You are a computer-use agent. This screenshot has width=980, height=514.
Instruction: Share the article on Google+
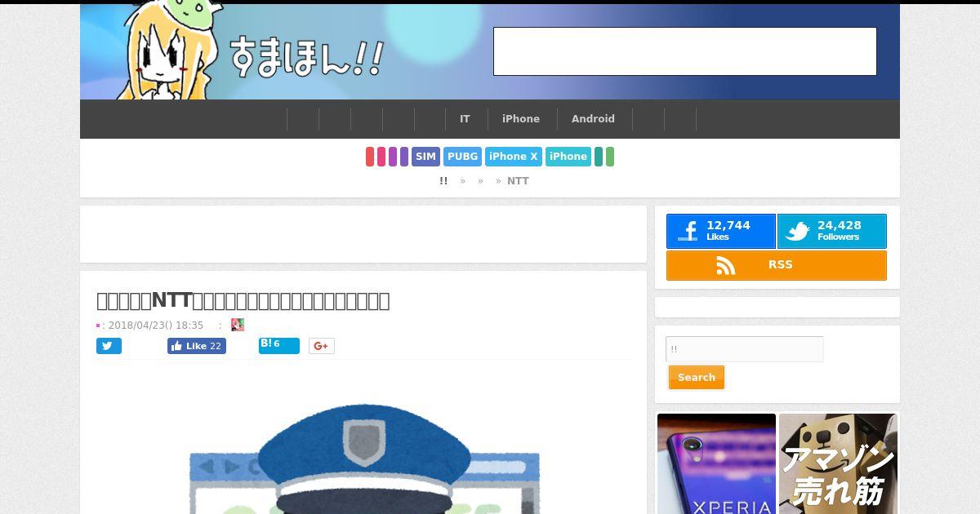click(x=322, y=346)
